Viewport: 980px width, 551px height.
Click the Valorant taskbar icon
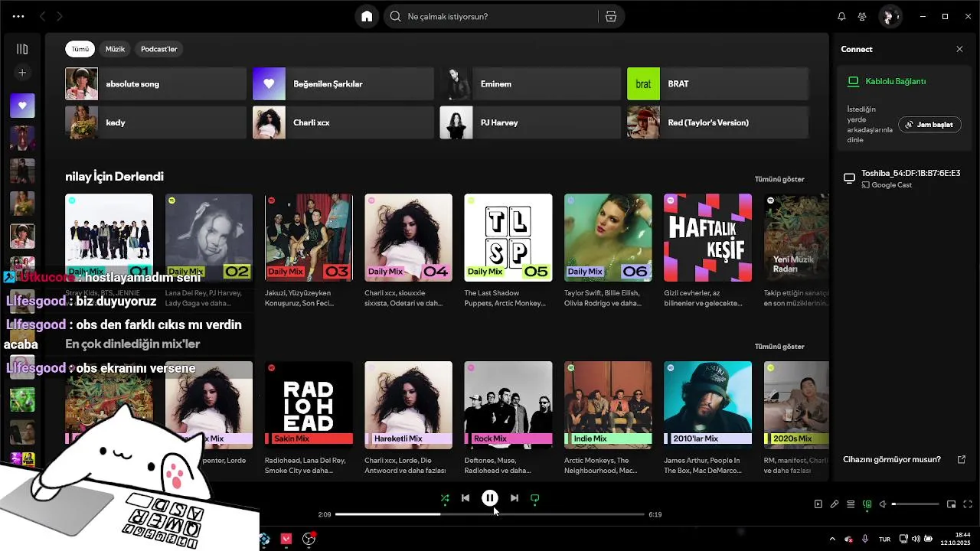coord(286,539)
